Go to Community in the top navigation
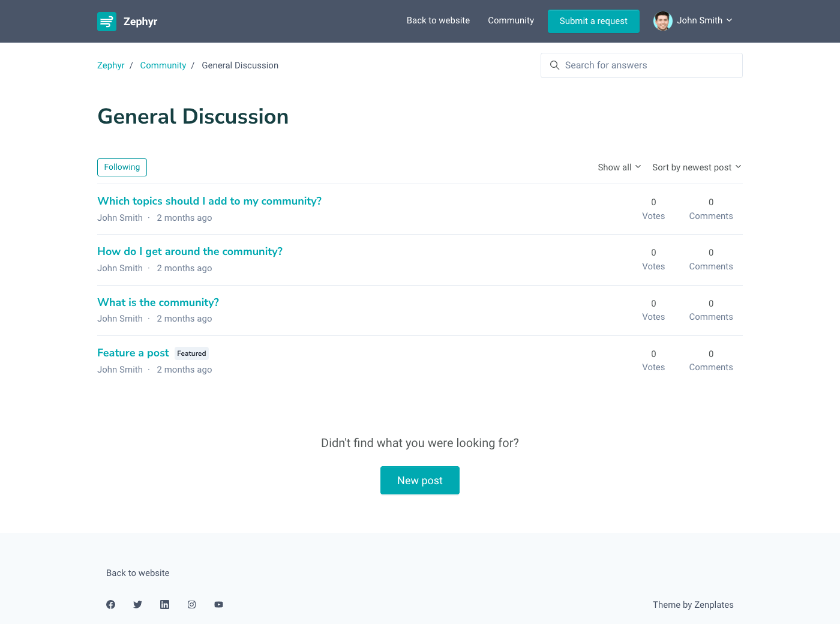840x624 pixels. pyautogui.click(x=511, y=20)
